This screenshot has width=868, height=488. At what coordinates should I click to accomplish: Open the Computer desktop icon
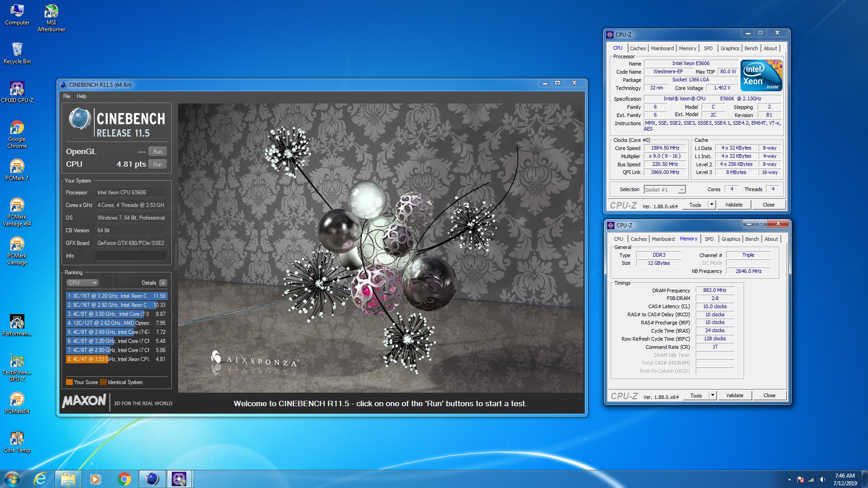pos(17,15)
